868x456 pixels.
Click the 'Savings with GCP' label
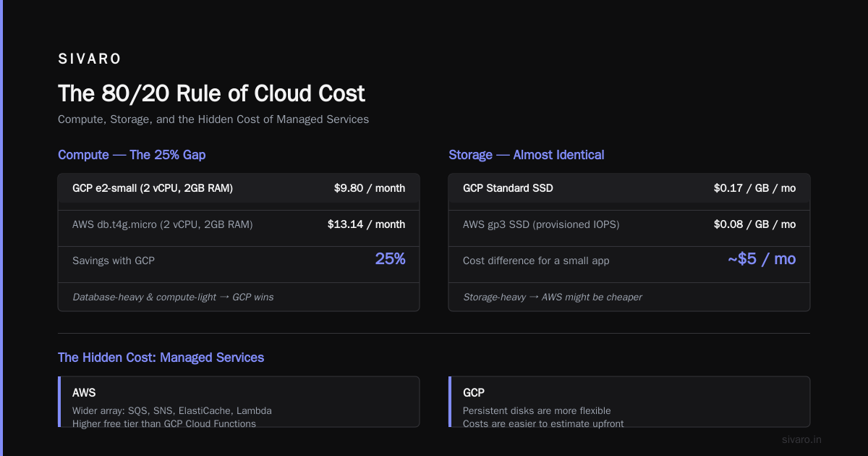coord(114,261)
